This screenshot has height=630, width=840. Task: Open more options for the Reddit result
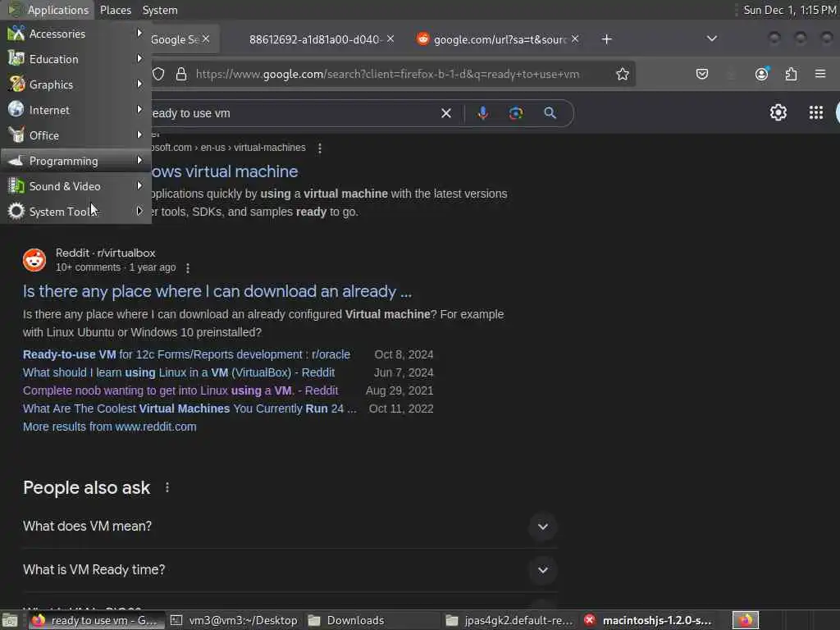[x=188, y=268]
